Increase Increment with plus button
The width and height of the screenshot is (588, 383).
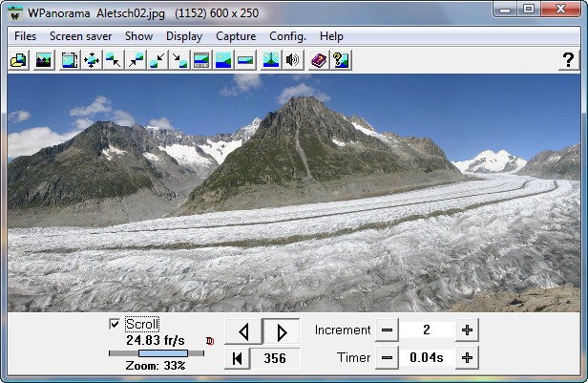467,330
